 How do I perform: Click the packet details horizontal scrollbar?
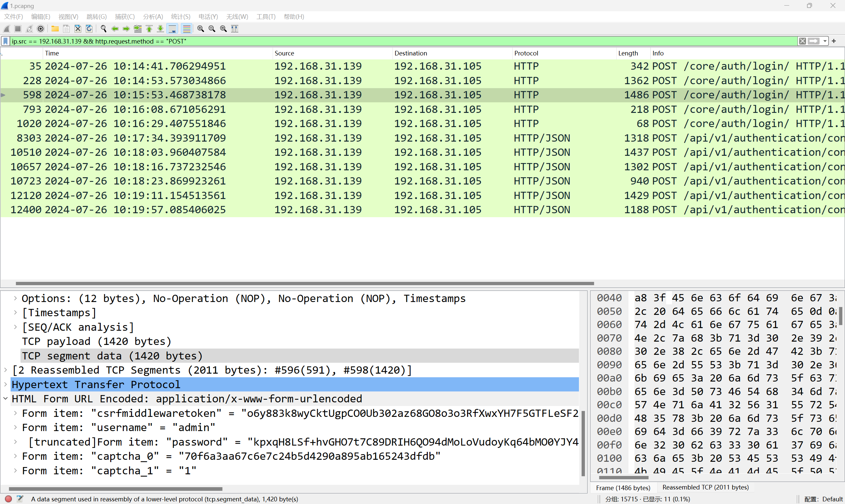click(x=116, y=489)
